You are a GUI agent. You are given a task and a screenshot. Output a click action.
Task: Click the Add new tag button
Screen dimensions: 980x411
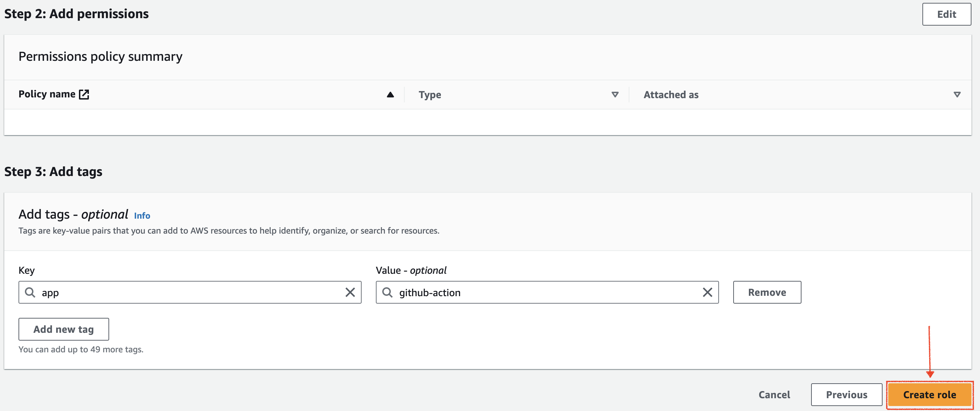coord(64,329)
